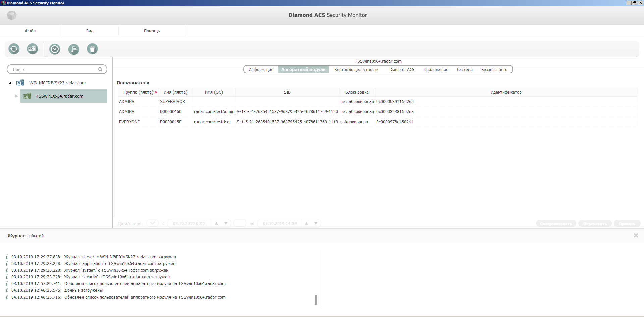The width and height of the screenshot is (644, 317).
Task: Select the 'Данные загружены' journal entry
Action: [x=57, y=290]
